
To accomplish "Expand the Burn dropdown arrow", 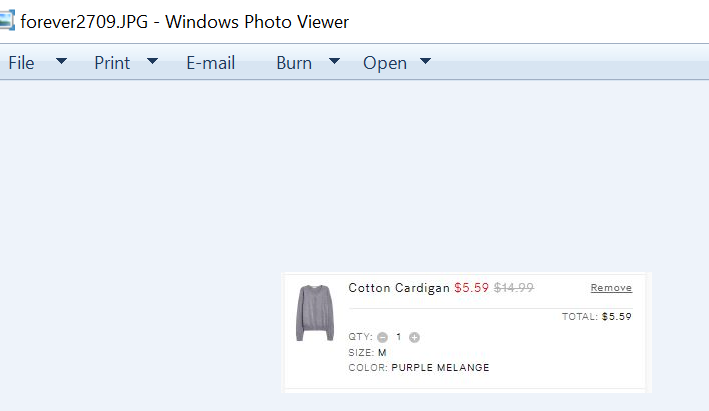I will (335, 62).
